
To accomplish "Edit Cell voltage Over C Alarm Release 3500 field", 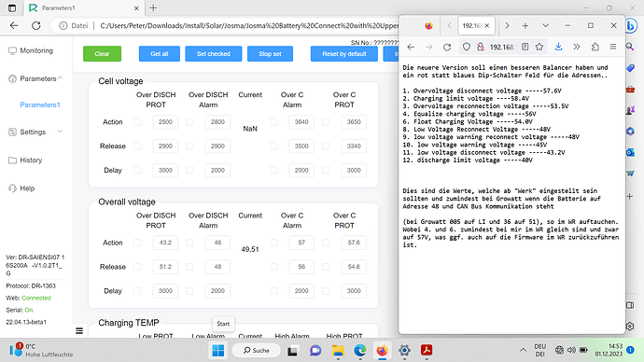I will point(301,146).
